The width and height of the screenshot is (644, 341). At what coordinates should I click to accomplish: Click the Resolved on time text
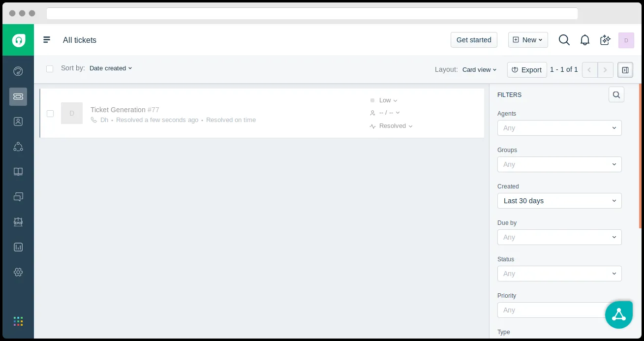coord(231,120)
